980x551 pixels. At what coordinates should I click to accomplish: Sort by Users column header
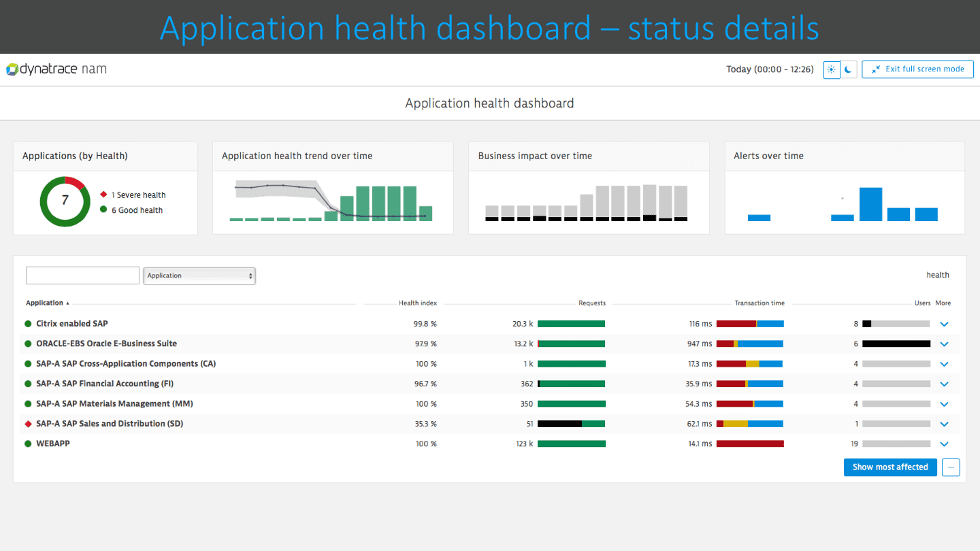[922, 303]
